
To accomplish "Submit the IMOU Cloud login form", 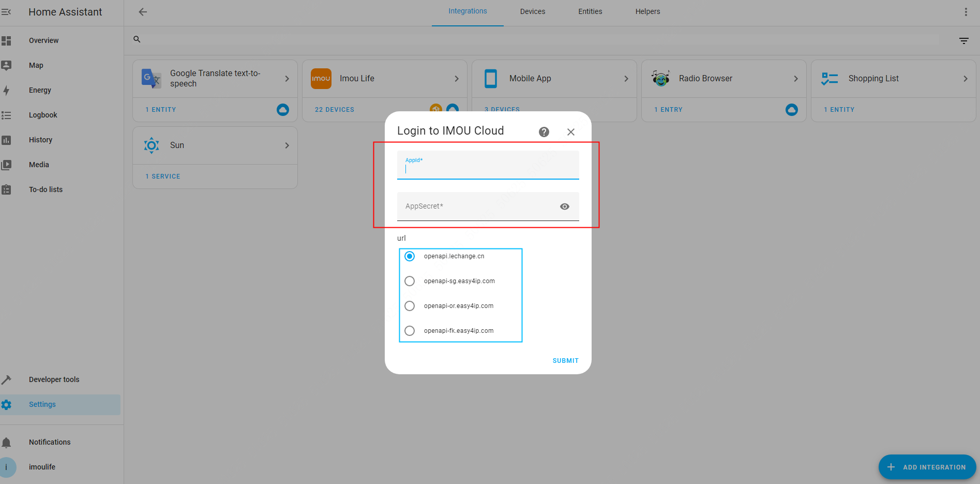I will click(565, 361).
